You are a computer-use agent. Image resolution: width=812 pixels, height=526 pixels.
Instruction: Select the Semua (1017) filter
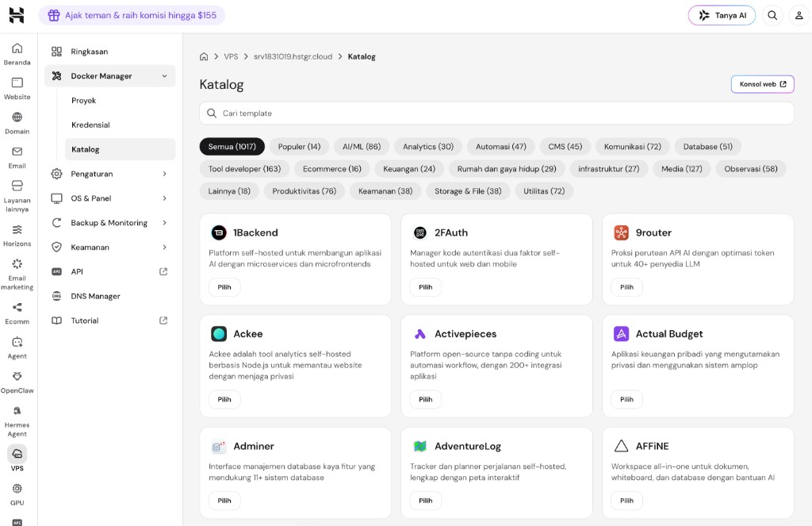coord(232,147)
